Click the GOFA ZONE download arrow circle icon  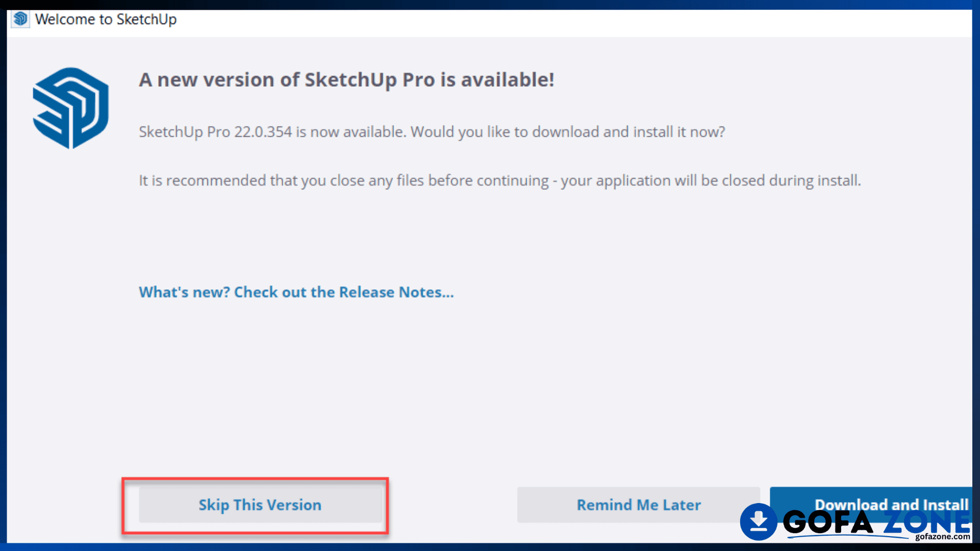[x=758, y=521]
